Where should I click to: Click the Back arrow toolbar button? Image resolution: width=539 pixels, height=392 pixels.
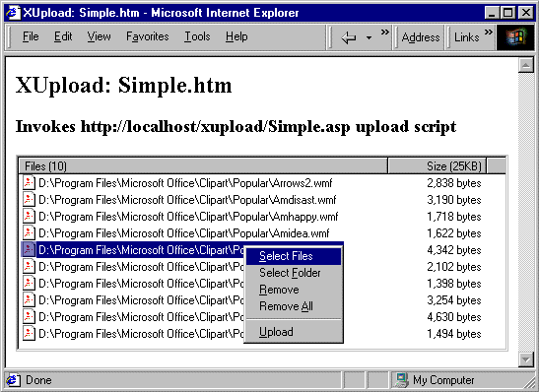[x=349, y=37]
